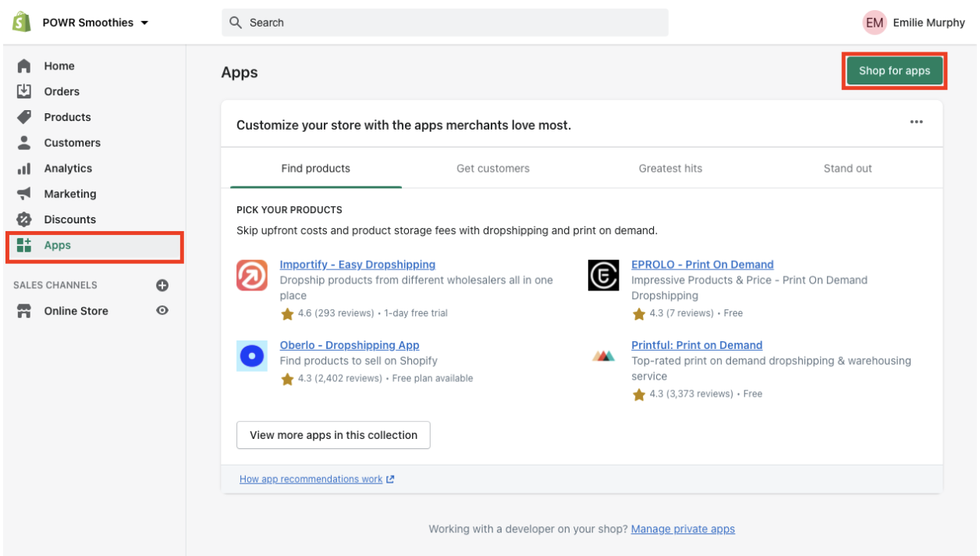
Task: Click EPROLO rating star icon
Action: tap(639, 314)
